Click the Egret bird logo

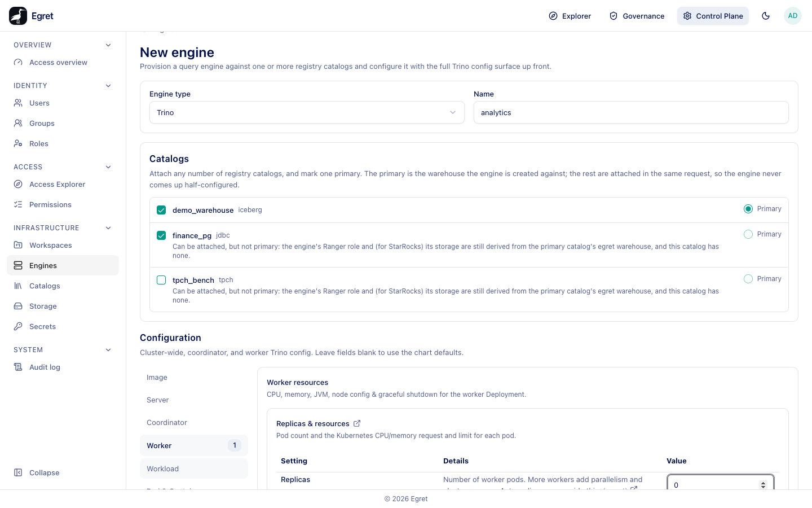tap(18, 16)
